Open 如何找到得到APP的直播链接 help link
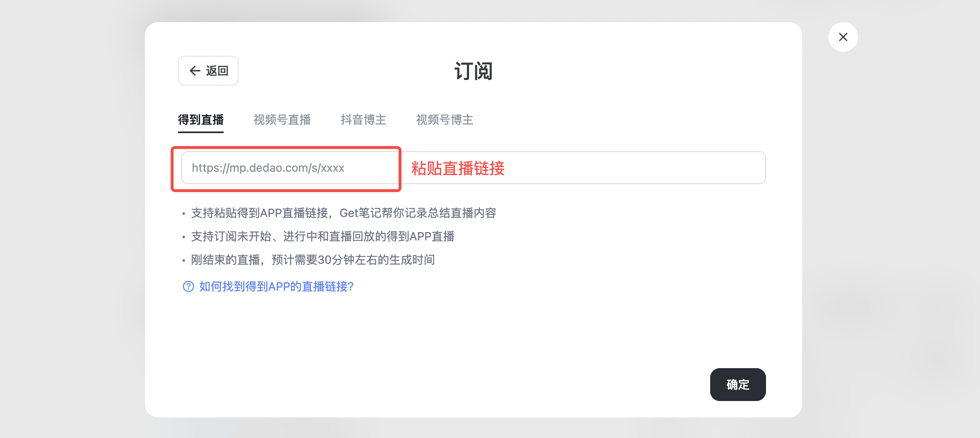Image resolution: width=980 pixels, height=438 pixels. 276,286
